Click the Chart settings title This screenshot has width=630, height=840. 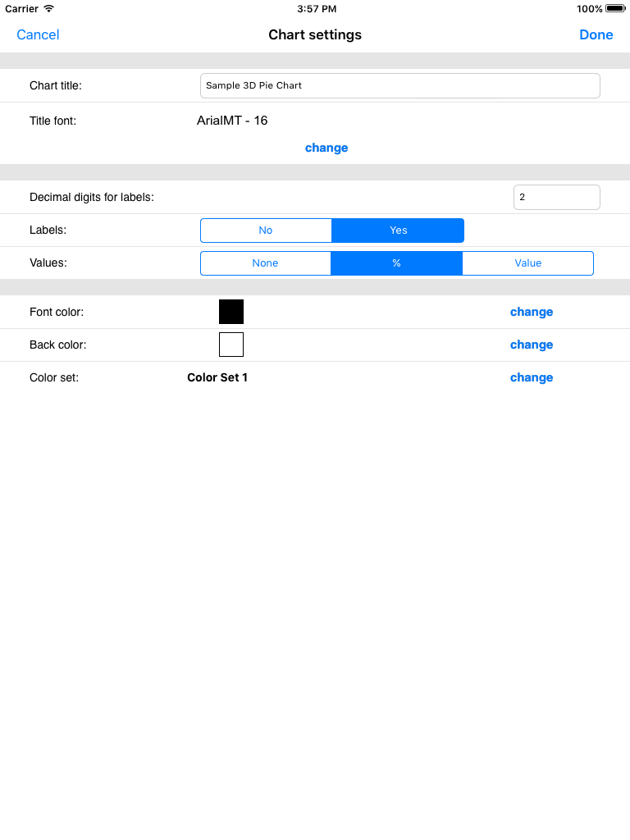click(315, 34)
